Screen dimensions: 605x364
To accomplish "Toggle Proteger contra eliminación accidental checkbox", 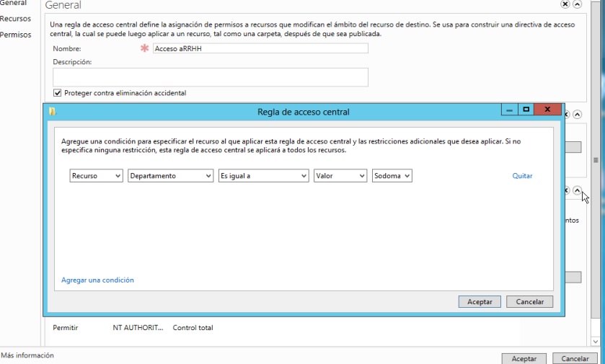I will pos(58,93).
